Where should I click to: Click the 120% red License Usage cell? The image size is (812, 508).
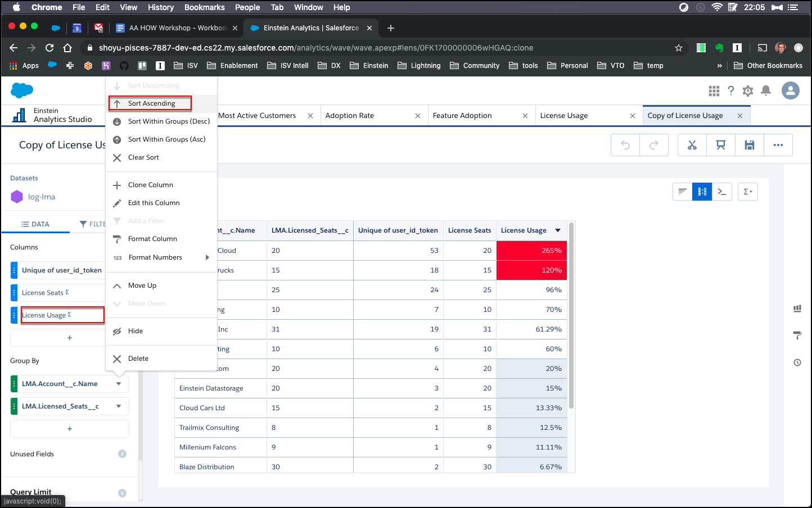pos(531,270)
